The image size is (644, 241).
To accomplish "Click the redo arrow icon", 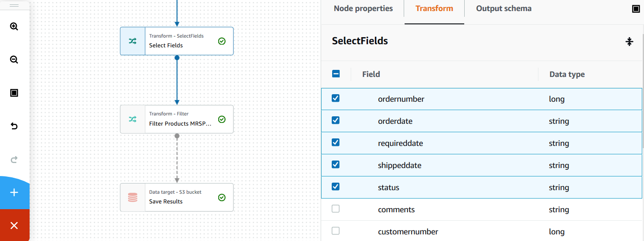I will pos(14,160).
